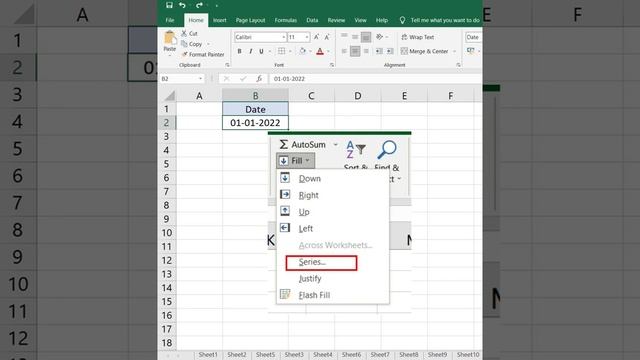Click the Redo arrow icon
The height and width of the screenshot is (360, 640).
[199, 5]
